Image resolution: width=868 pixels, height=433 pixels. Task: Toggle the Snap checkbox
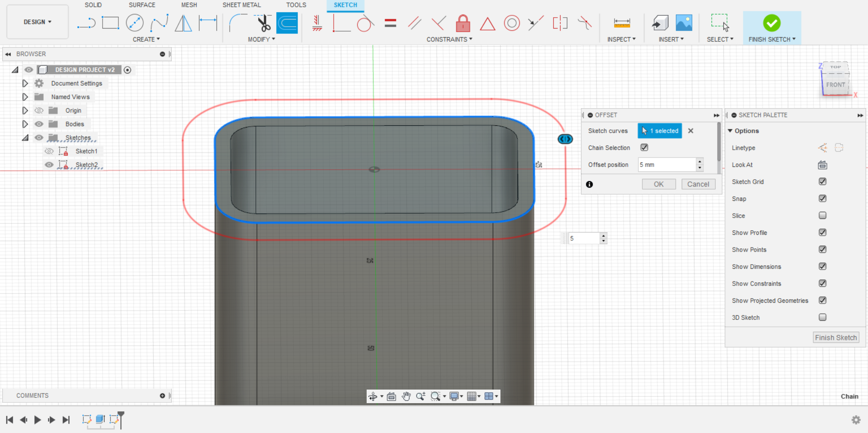pos(822,199)
